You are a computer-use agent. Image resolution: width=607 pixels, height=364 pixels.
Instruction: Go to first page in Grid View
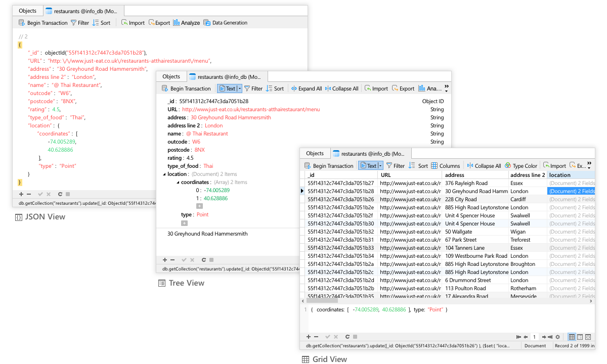click(518, 337)
